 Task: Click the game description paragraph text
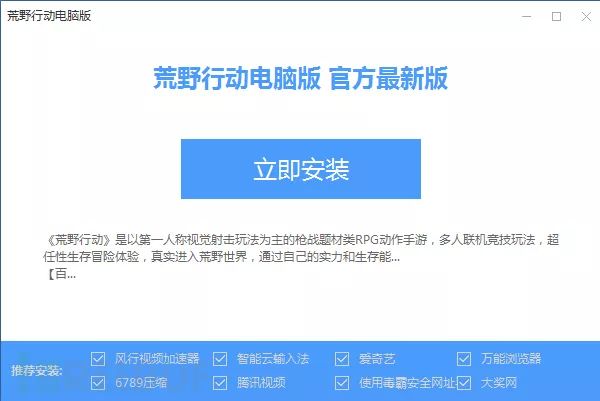pyautogui.click(x=301, y=248)
